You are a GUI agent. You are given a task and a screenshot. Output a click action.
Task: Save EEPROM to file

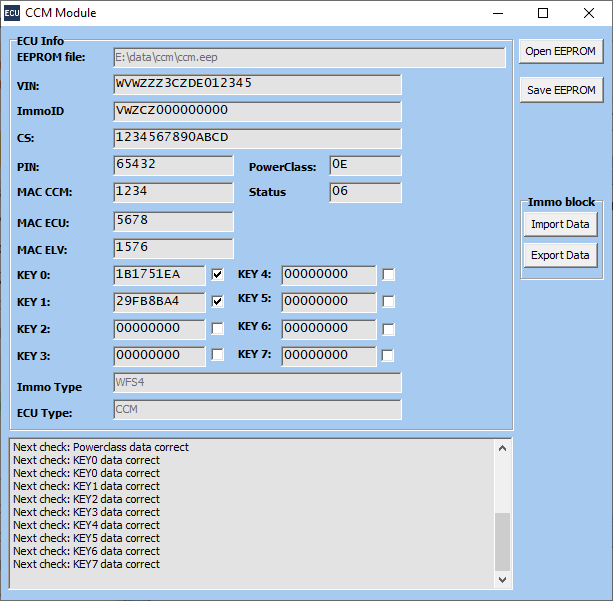coord(561,89)
